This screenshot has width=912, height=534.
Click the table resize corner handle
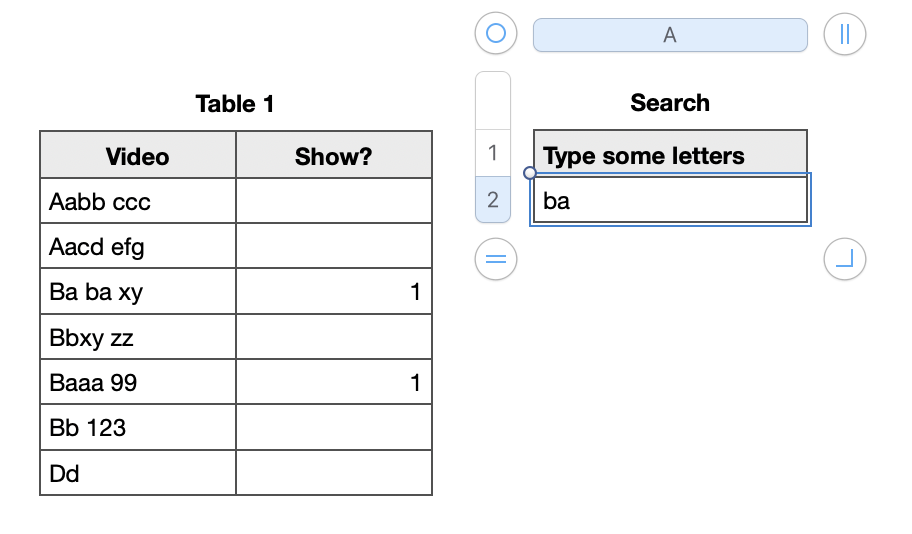[844, 260]
